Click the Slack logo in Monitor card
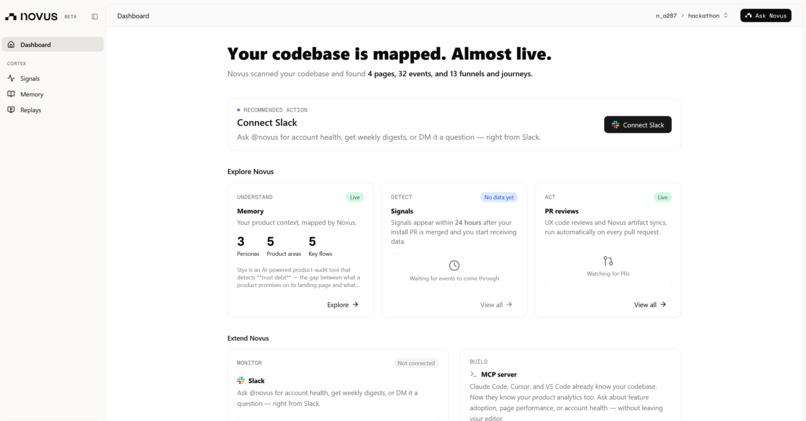Viewport: 806px width, 421px height. pyautogui.click(x=241, y=380)
